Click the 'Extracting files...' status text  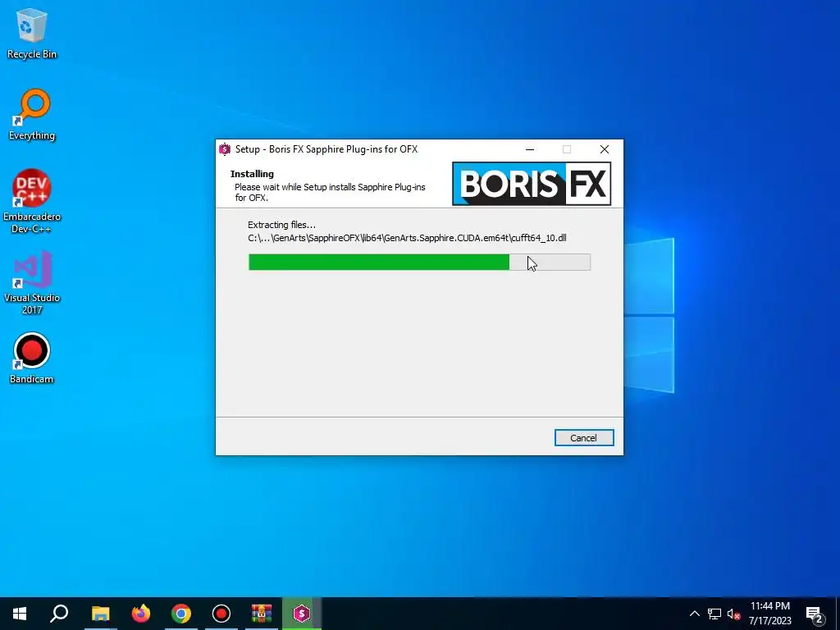pos(282,225)
